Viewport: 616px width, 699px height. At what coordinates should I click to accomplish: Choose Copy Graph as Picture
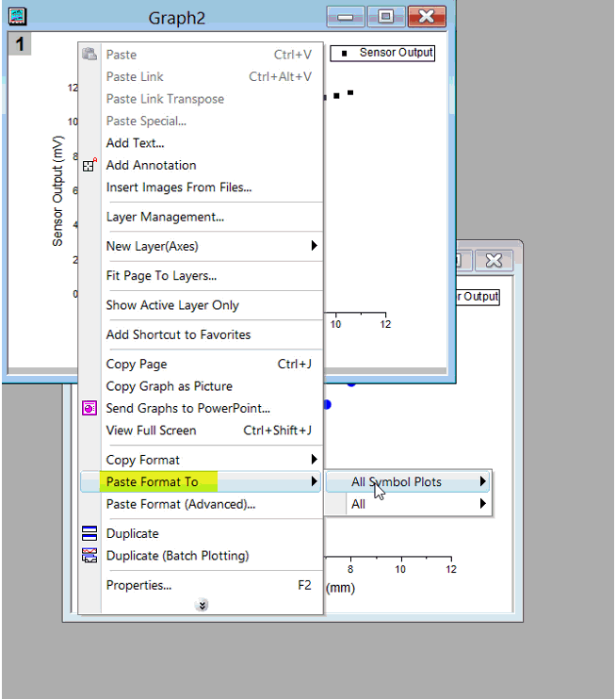(x=169, y=386)
